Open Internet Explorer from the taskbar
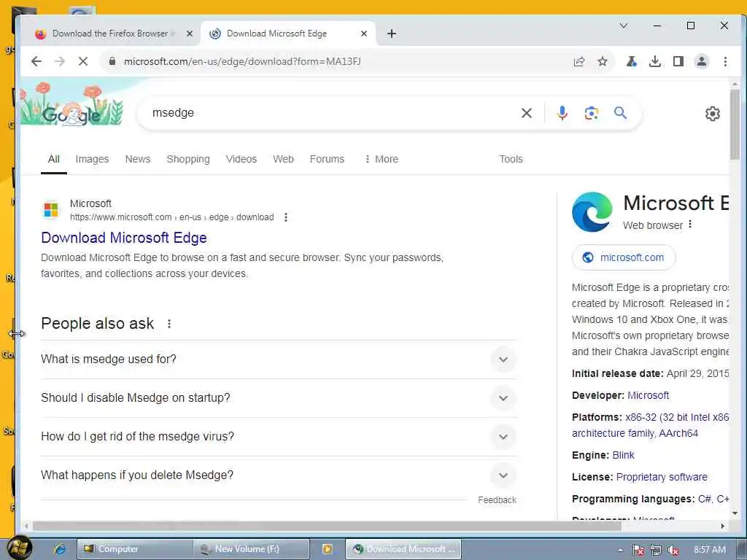The width and height of the screenshot is (747, 560). (60, 549)
